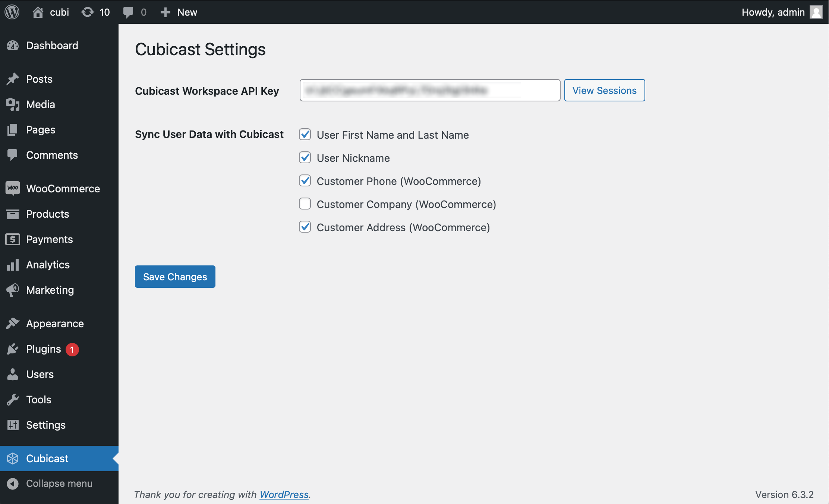Click the Pages icon in the sidebar

coord(13,130)
